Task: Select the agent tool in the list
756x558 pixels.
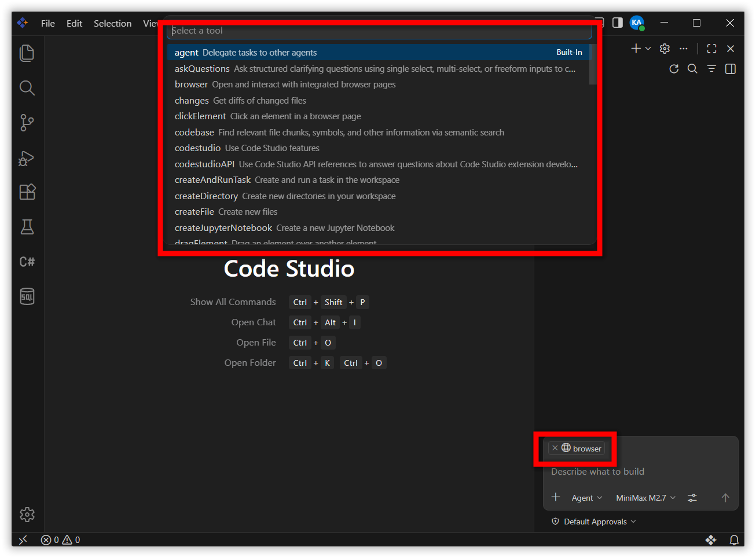Action: pos(378,52)
